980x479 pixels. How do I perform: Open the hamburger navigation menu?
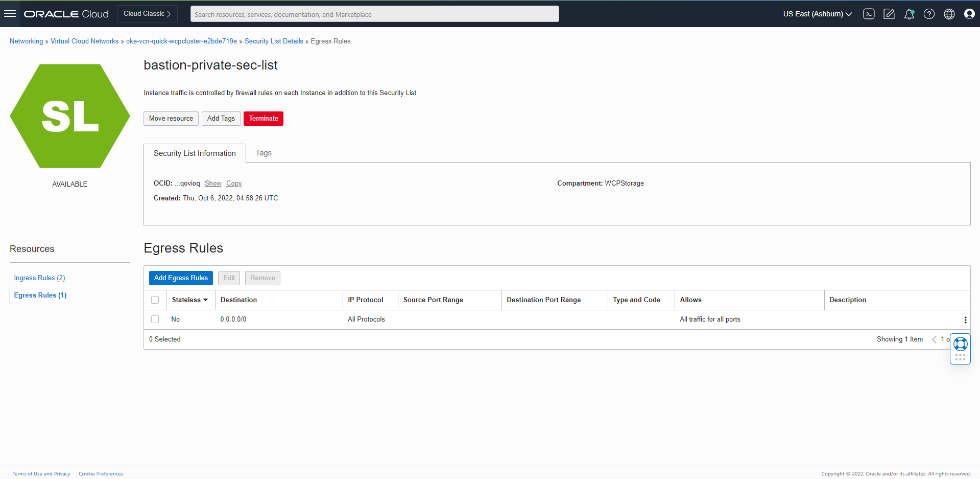coord(10,14)
